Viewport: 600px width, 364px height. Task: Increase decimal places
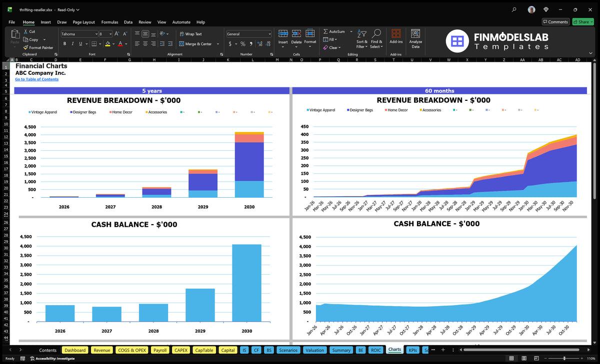[260, 44]
